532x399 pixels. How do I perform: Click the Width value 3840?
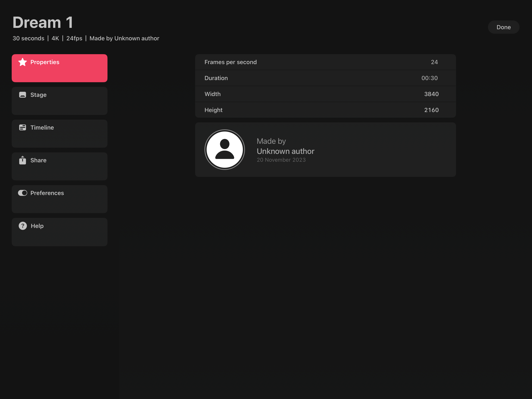(x=431, y=94)
